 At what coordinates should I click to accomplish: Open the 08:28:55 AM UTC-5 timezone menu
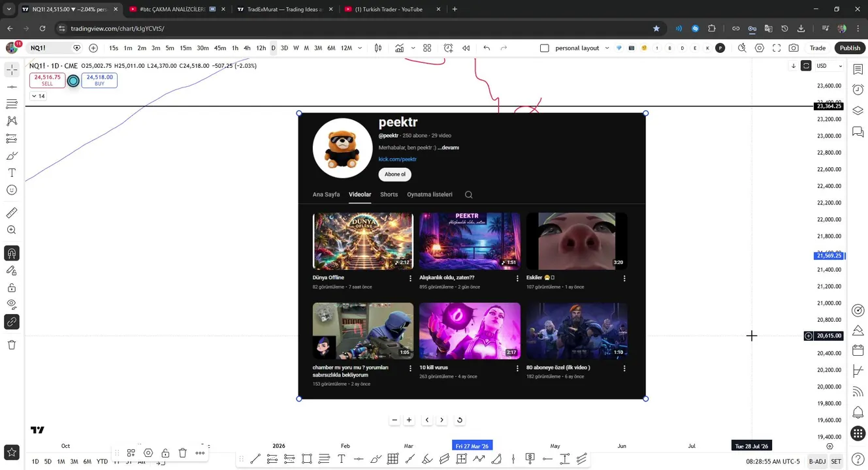click(x=773, y=462)
